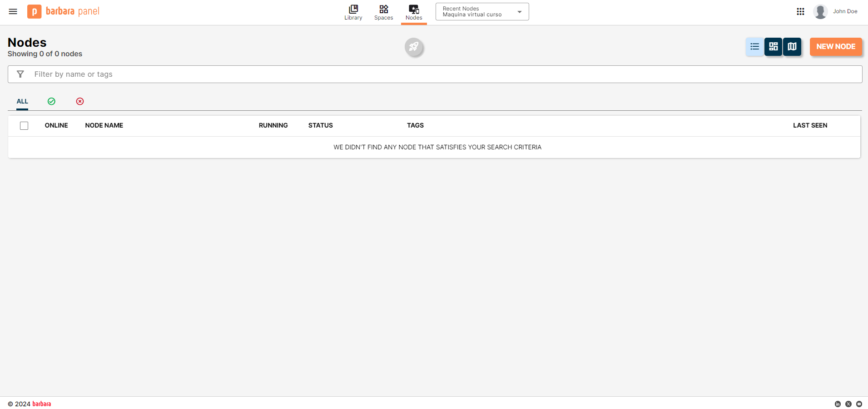The image size is (868, 409).
Task: Open the map view of nodes
Action: pyautogui.click(x=792, y=46)
